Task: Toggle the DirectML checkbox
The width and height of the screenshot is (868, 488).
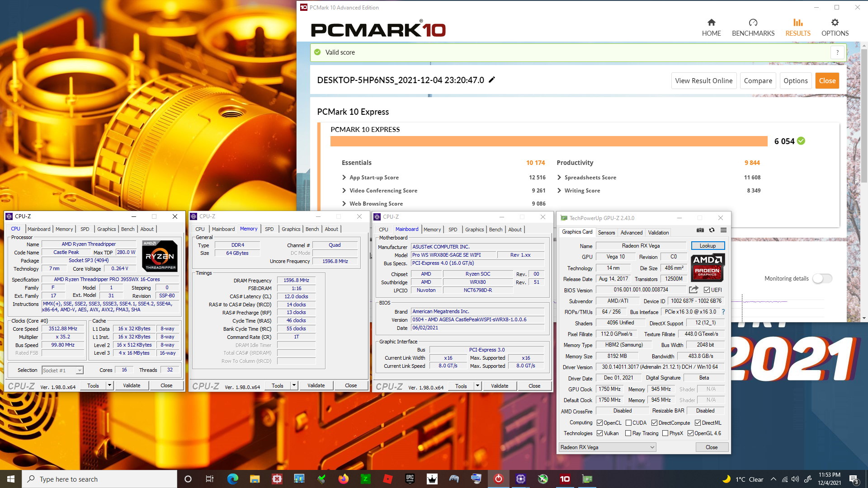Action: [x=698, y=423]
